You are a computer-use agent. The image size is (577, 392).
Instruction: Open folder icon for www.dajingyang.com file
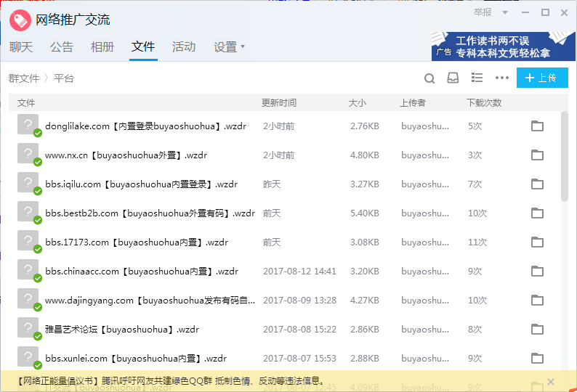[x=537, y=301]
